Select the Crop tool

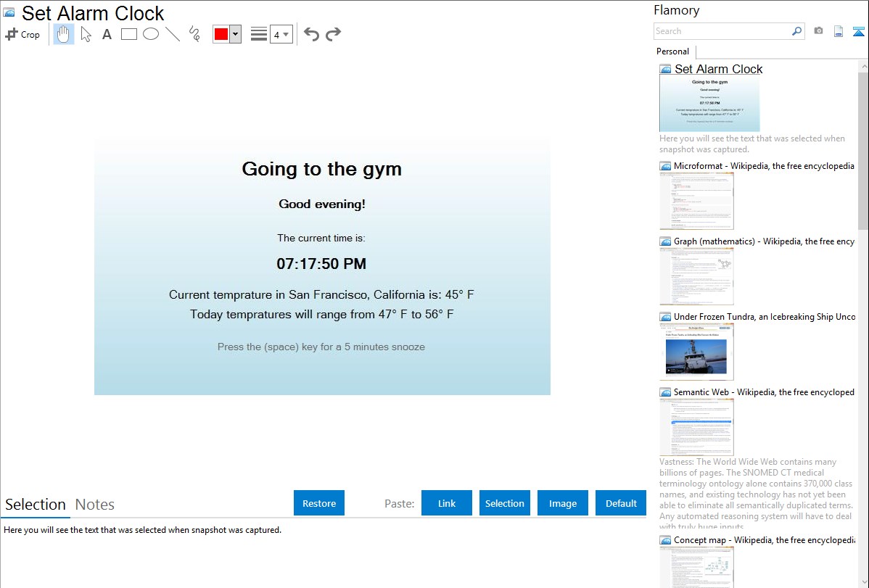click(22, 34)
